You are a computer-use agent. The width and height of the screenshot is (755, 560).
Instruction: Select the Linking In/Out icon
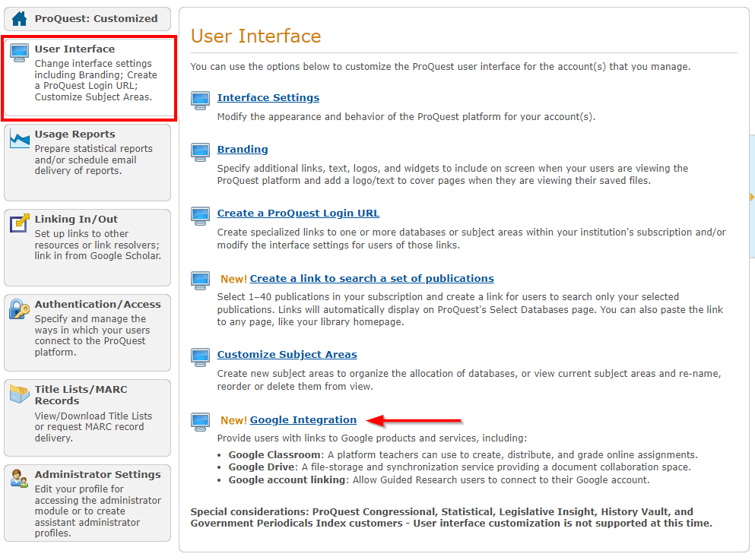tap(19, 222)
